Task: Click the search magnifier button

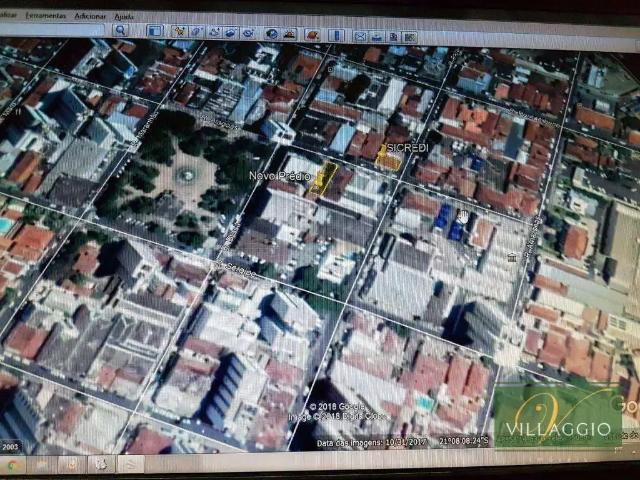Action: point(120,30)
